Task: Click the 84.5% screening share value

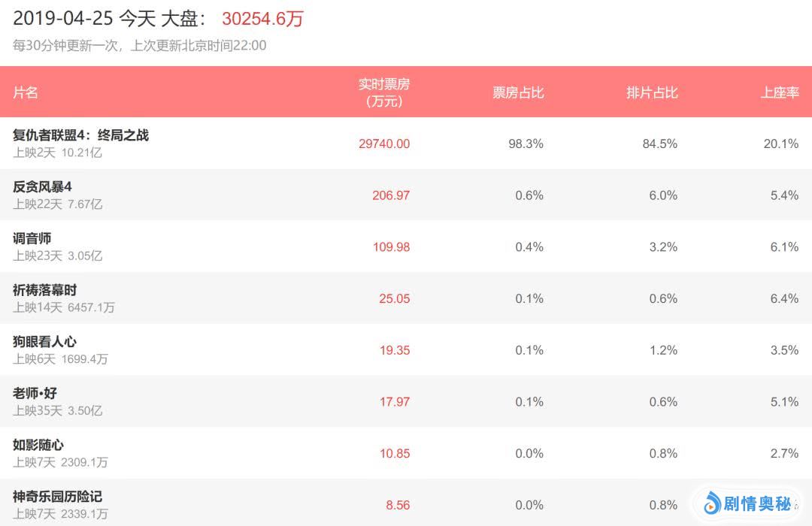Action: click(x=659, y=144)
